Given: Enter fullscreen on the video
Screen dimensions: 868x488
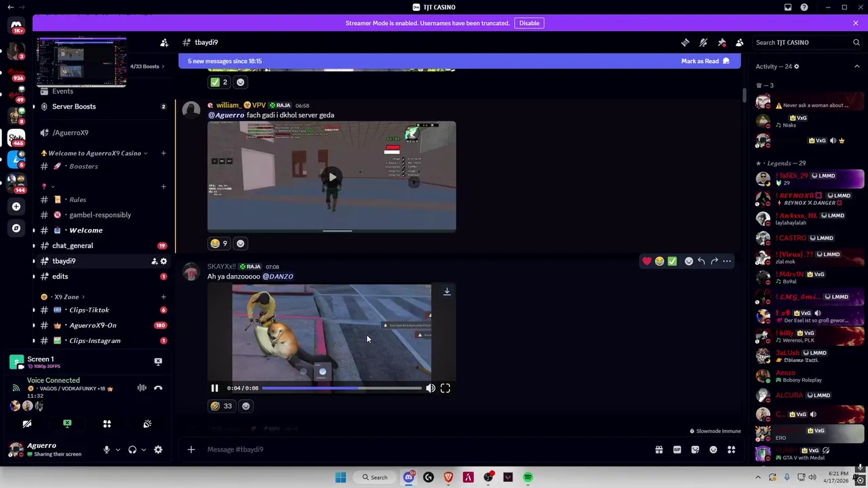Looking at the screenshot, I should point(446,388).
